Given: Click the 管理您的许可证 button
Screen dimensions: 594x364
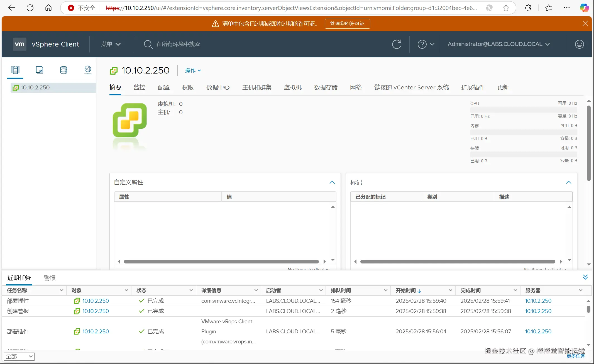Looking at the screenshot, I should coord(347,24).
